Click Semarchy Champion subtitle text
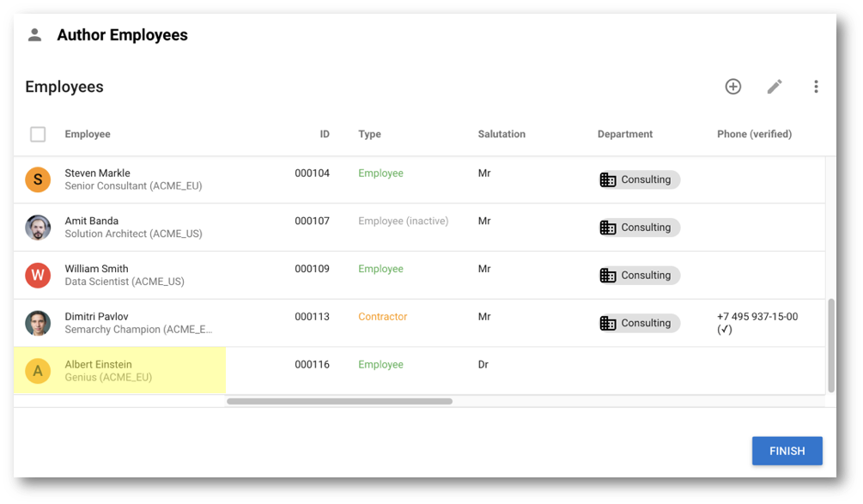The width and height of the screenshot is (863, 504). point(138,330)
